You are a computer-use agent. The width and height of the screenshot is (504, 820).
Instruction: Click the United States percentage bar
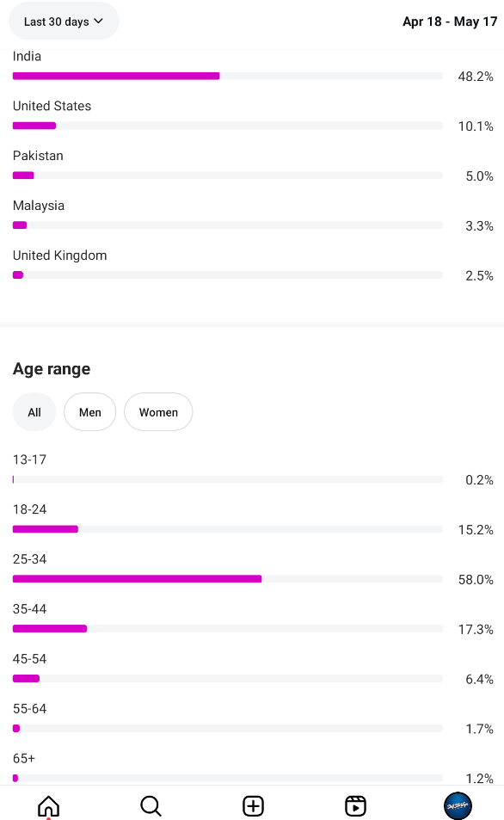[x=227, y=126]
